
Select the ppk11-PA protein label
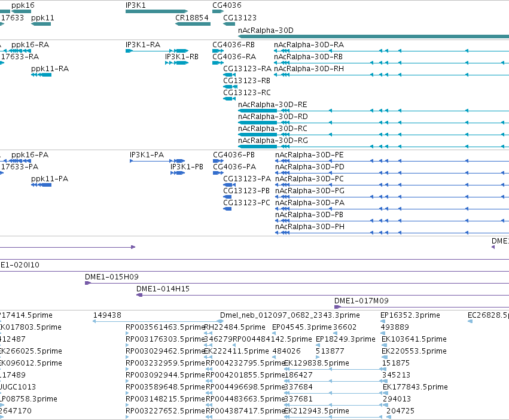pos(50,179)
